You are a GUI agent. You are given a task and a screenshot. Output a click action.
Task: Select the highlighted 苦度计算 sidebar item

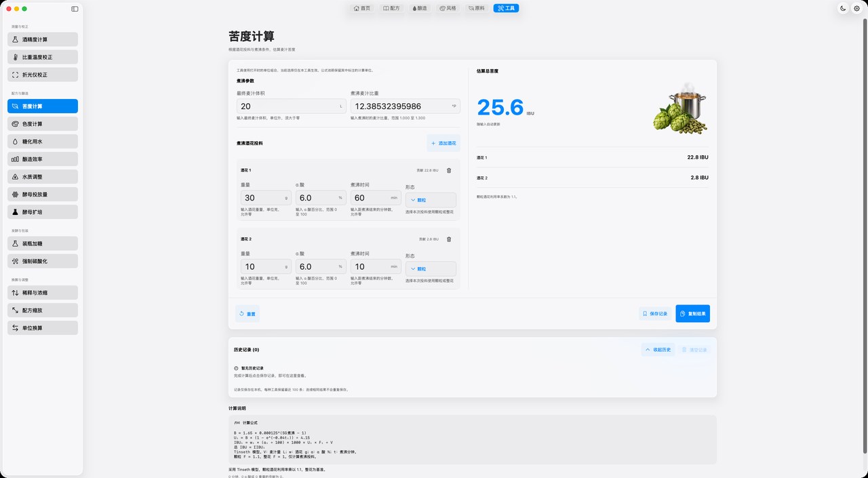[43, 106]
